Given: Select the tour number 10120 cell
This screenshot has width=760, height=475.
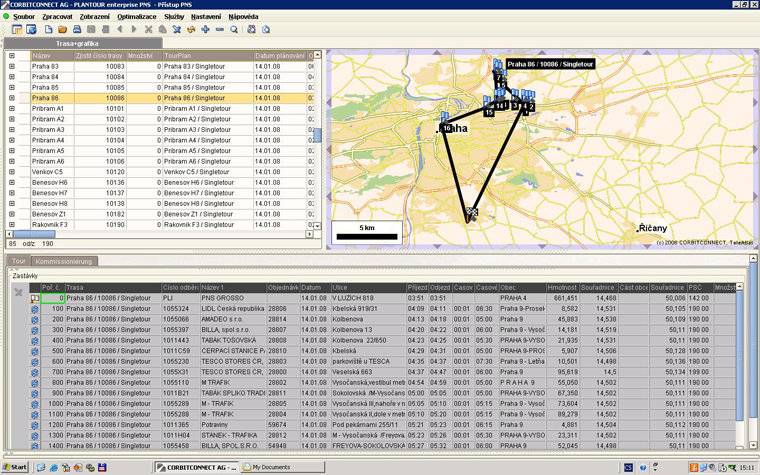Looking at the screenshot, I should coord(100,172).
